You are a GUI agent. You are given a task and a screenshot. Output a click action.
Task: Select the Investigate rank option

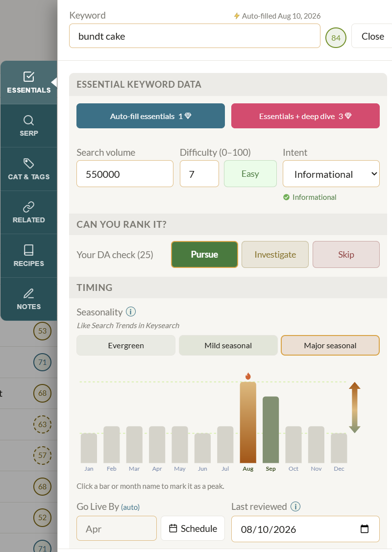[x=275, y=255]
